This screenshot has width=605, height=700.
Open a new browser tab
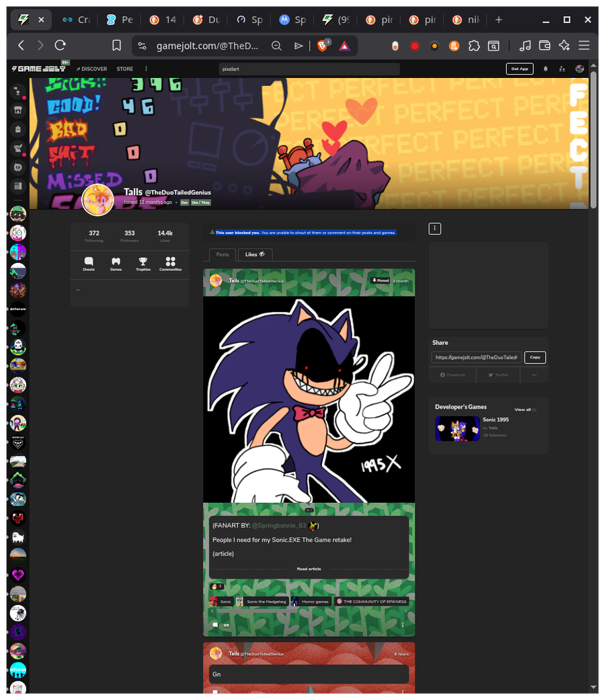[x=499, y=20]
